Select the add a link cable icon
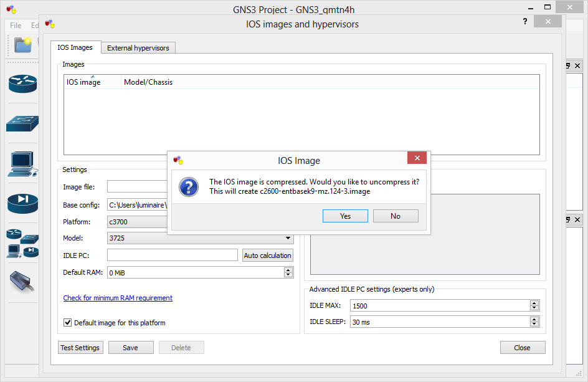 pos(22,282)
